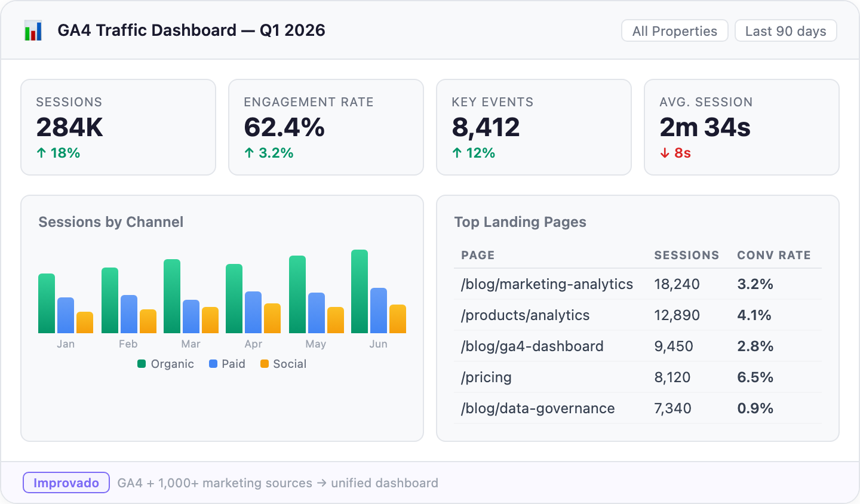Viewport: 860px width, 504px height.
Task: Toggle the Social channel off
Action: click(282, 364)
